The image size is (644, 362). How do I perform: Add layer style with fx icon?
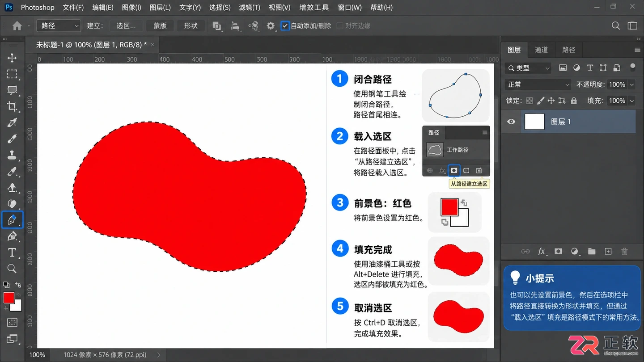tap(542, 252)
